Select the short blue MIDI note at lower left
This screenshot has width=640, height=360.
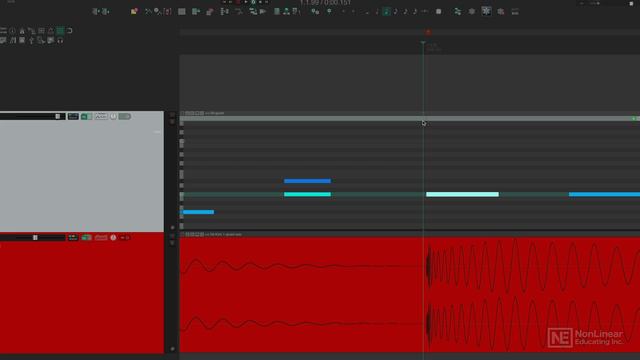[x=198, y=212]
